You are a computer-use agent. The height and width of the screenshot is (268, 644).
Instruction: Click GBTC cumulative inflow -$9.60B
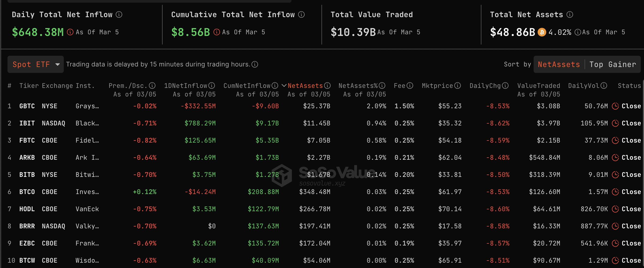pos(265,106)
